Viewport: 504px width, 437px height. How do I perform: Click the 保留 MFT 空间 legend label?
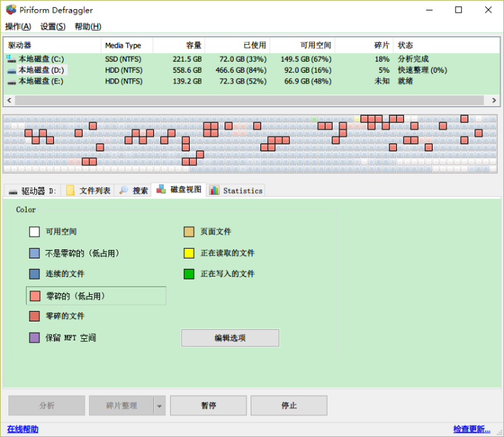71,338
